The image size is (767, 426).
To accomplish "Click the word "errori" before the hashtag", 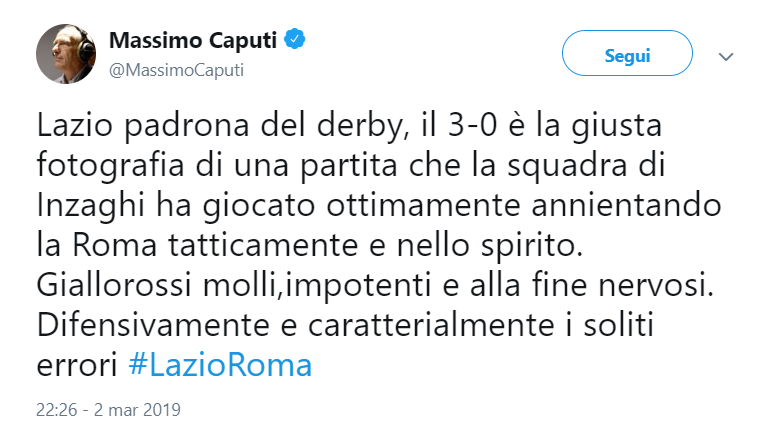I will tap(76, 365).
